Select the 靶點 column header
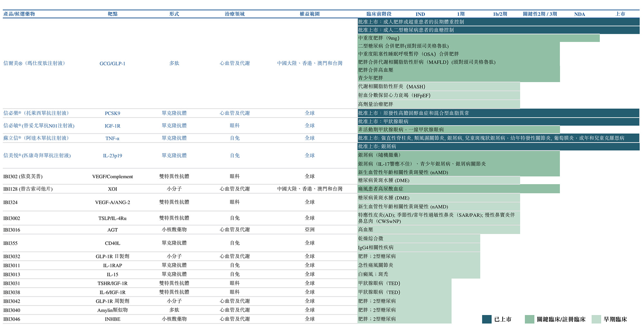Viewport: 644px width, 334px height. (x=113, y=14)
